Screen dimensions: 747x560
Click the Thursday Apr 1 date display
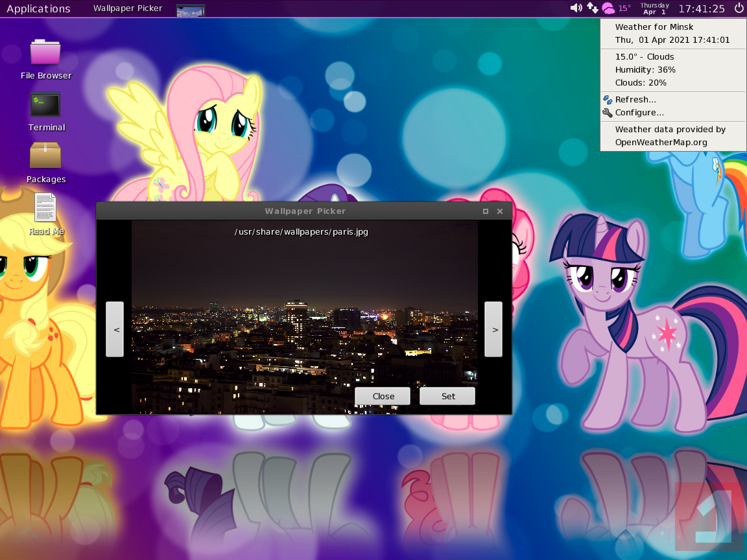(654, 8)
